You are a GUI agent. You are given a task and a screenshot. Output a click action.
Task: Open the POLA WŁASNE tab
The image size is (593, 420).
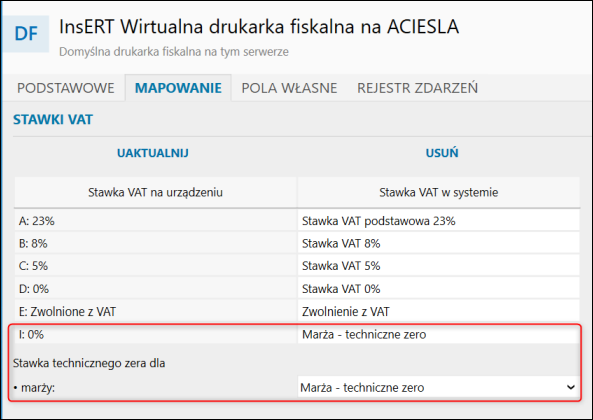click(x=289, y=88)
